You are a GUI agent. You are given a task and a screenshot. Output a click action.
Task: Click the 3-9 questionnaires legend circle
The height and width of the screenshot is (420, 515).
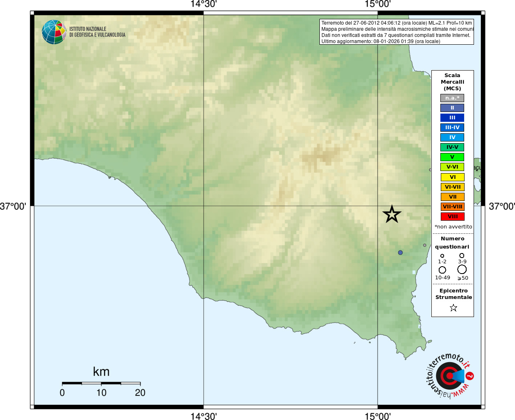pos(462,256)
